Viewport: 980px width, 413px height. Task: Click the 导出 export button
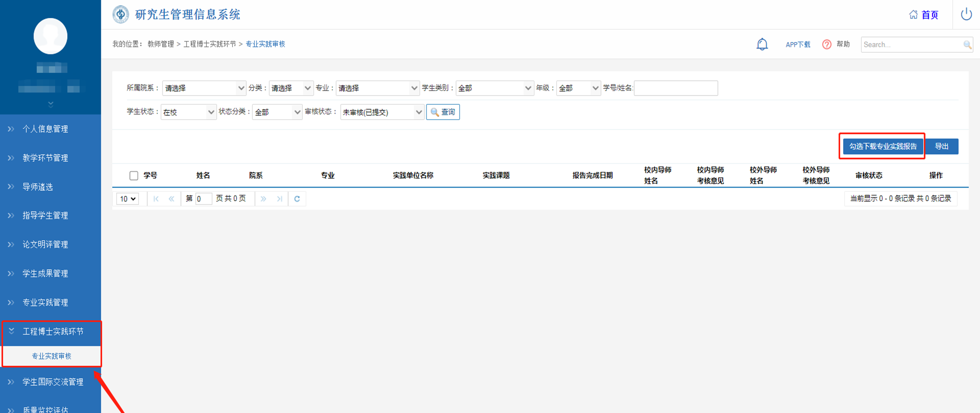click(x=942, y=146)
